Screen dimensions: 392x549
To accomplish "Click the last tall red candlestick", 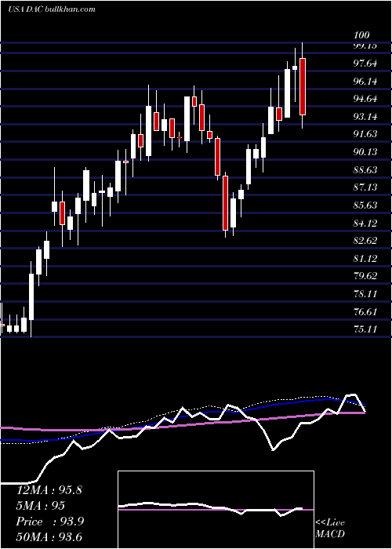I will click(303, 86).
